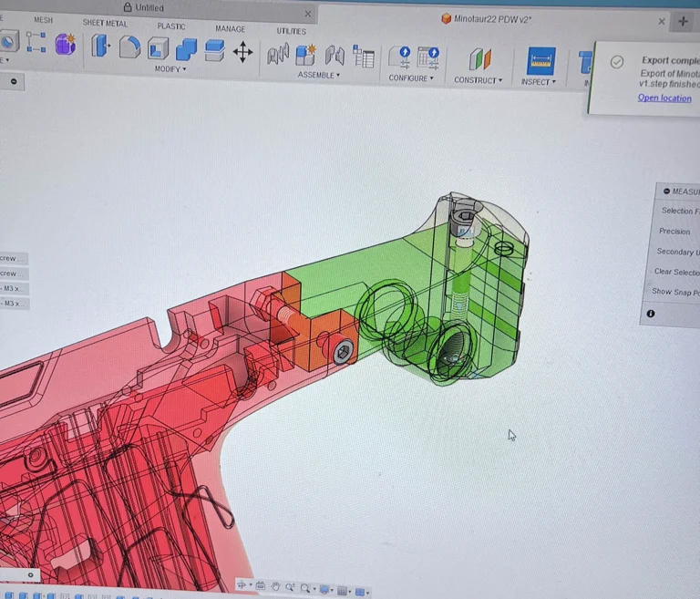
Task: Select the Press Pull tool icon
Action: 100,46
